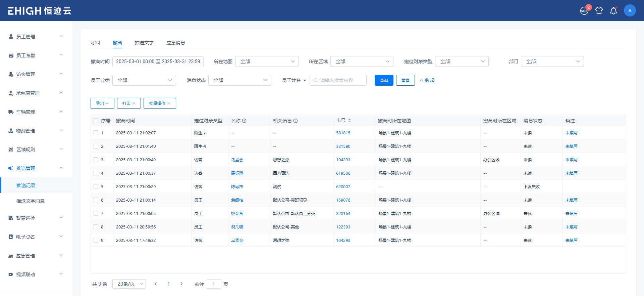Click help icon beside 名称 column
Image resolution: width=644 pixels, height=296 pixels.
tap(244, 121)
